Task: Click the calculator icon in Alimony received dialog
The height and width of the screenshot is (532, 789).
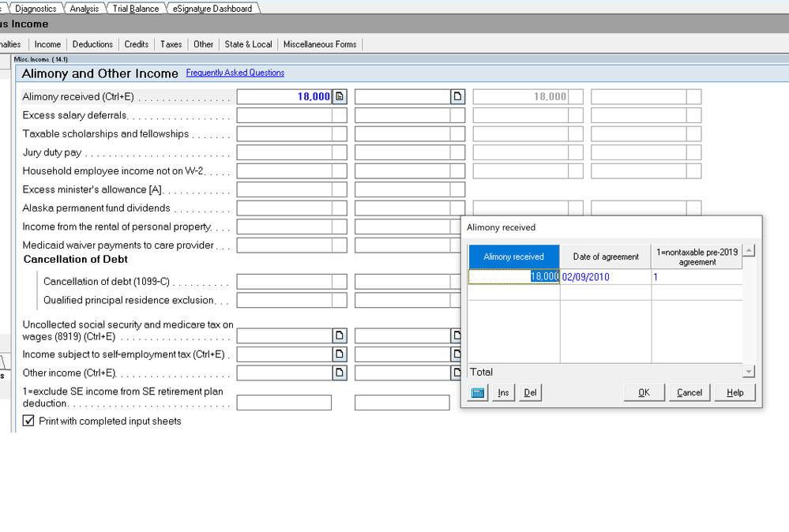Action: (478, 393)
